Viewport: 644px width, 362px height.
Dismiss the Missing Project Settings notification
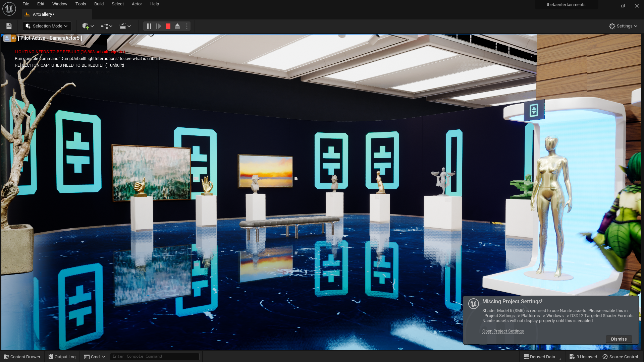coord(619,339)
